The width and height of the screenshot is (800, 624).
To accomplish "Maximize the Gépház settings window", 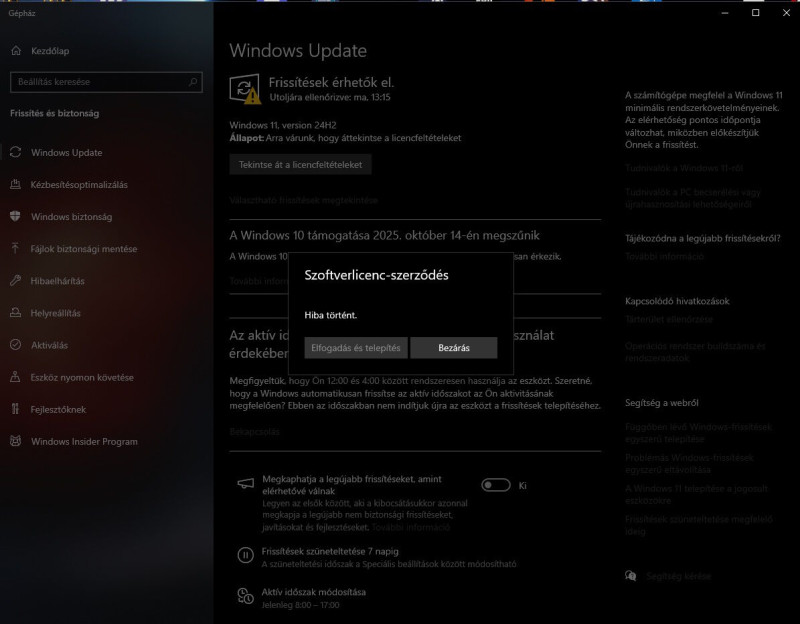I will point(756,13).
